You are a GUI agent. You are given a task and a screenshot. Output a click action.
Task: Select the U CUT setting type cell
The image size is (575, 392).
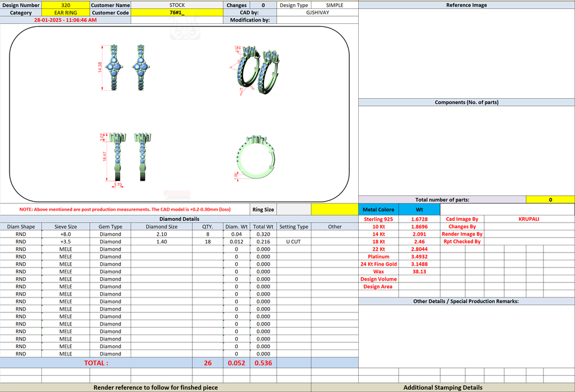293,242
